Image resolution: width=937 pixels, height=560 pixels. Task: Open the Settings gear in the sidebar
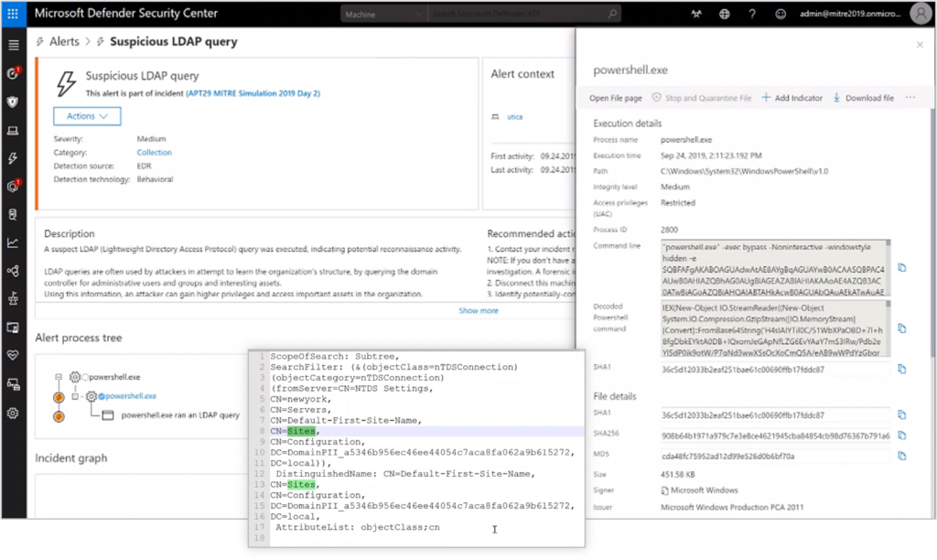tap(13, 414)
